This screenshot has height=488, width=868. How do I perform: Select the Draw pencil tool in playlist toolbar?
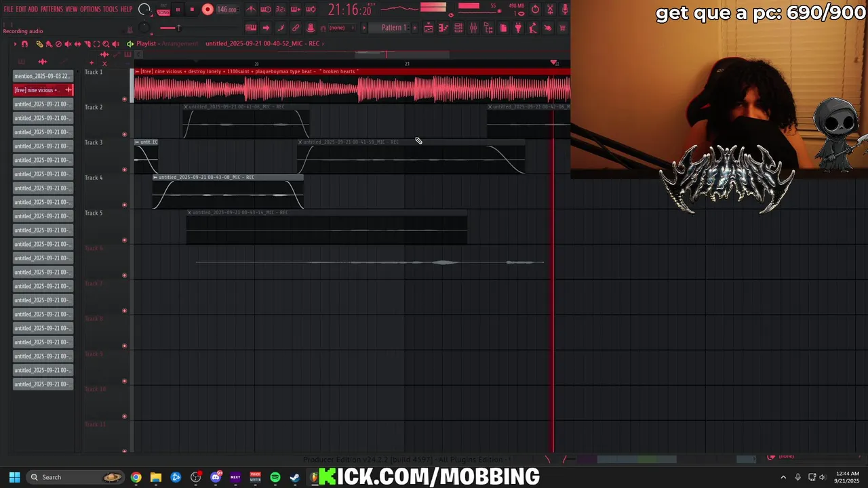(x=39, y=44)
